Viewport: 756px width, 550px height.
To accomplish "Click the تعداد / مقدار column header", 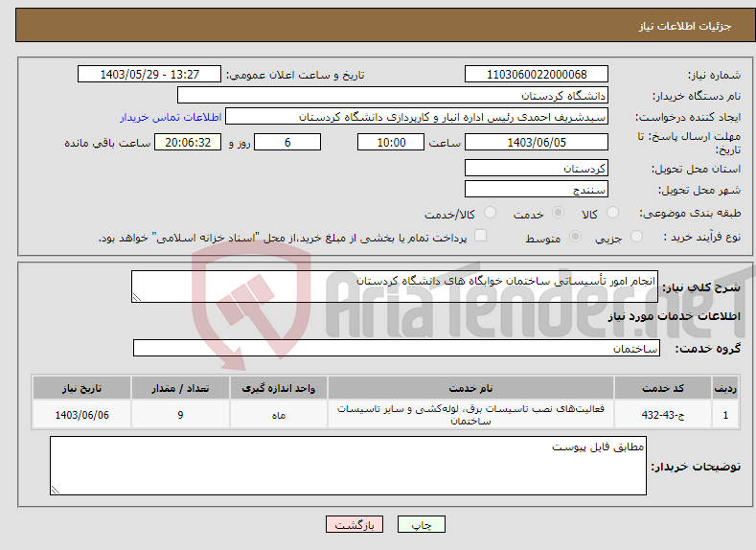I will [x=180, y=388].
